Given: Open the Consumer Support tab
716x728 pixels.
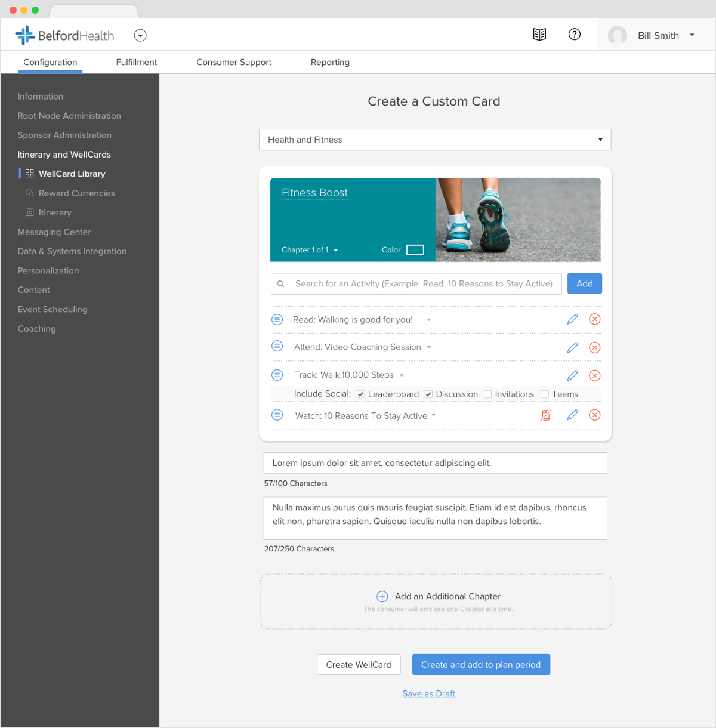Looking at the screenshot, I should [234, 62].
